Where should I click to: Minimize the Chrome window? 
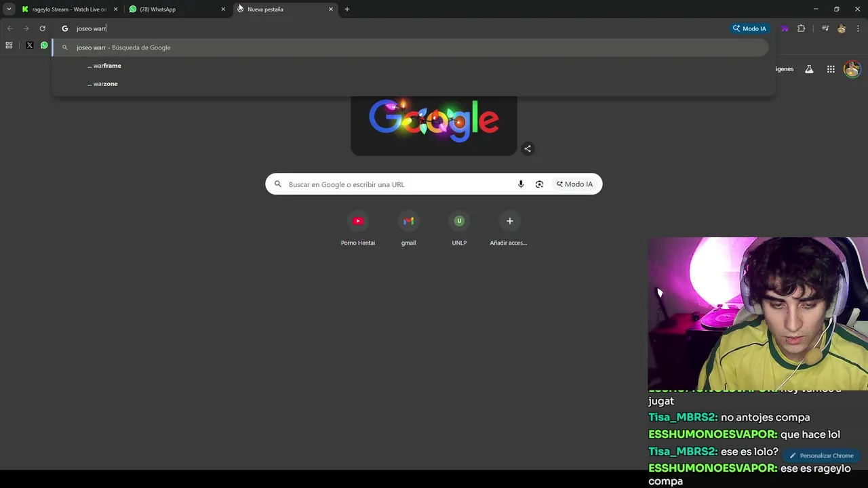click(x=816, y=9)
